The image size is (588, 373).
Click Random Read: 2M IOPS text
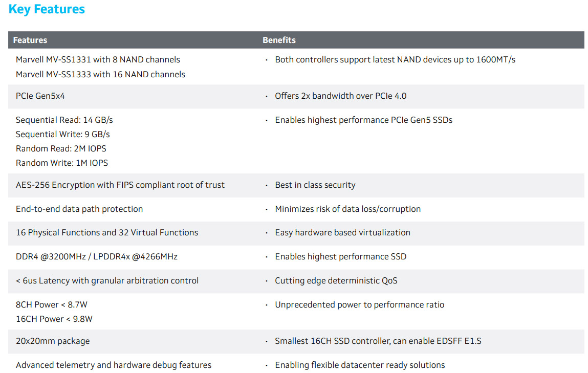[61, 148]
